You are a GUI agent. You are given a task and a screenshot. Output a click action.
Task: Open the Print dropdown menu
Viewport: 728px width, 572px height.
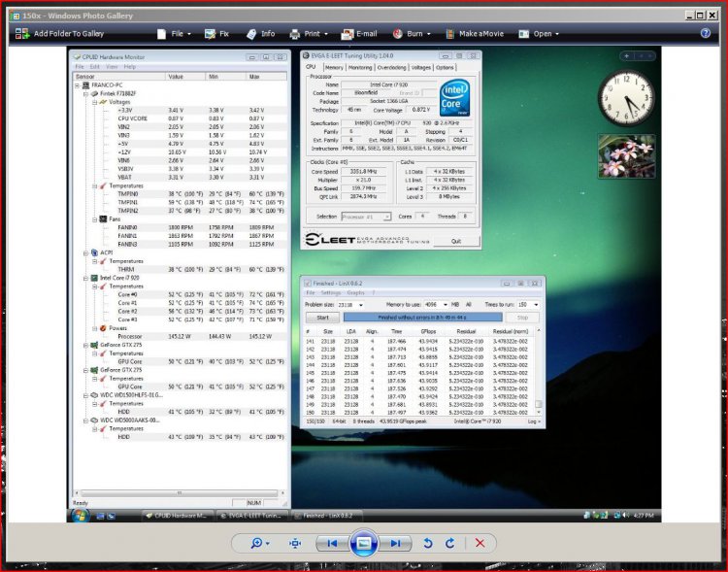(x=309, y=33)
